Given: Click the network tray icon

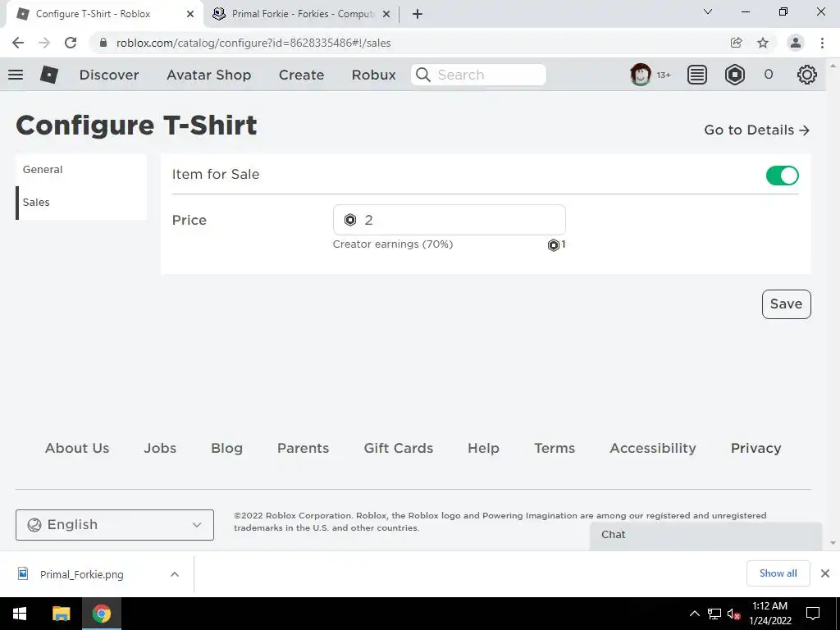Looking at the screenshot, I should 714,614.
